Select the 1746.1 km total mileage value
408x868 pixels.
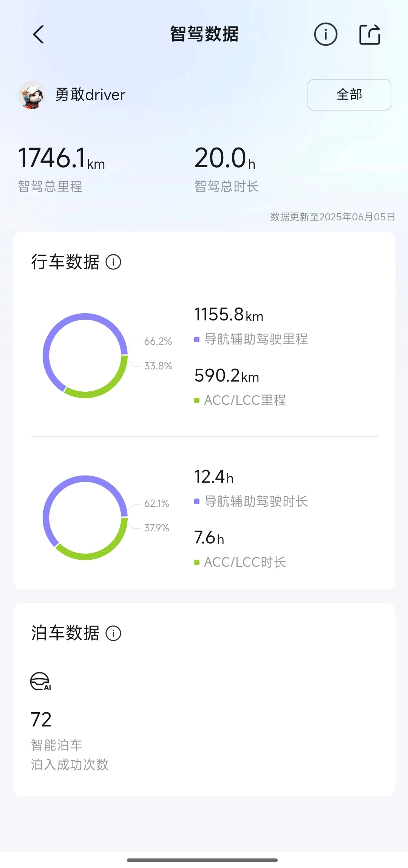[62, 158]
